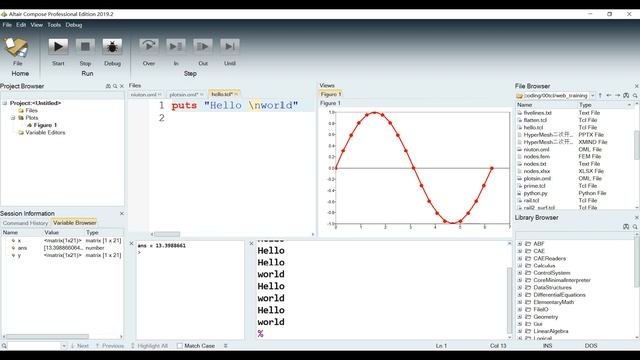
Task: Close the OML command window
Action: tap(131, 244)
